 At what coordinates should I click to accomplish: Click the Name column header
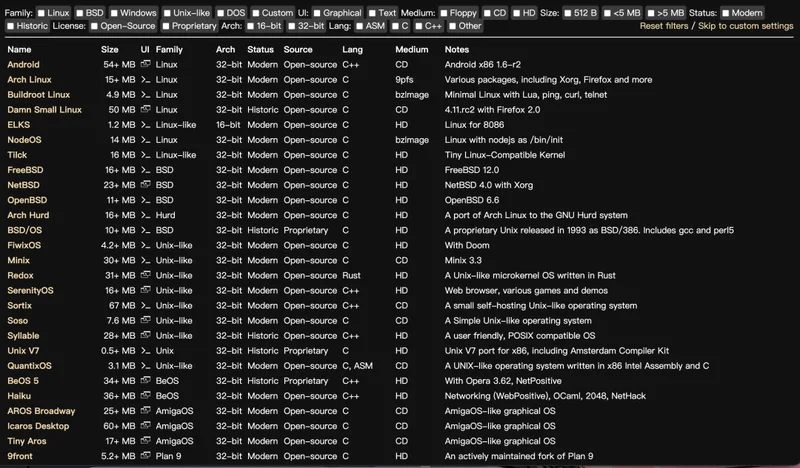(19, 49)
